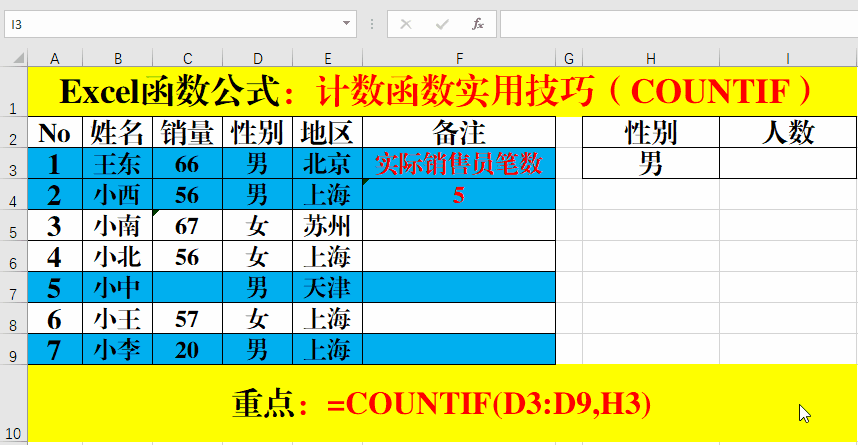Click sales value 67 cell
The width and height of the screenshot is (858, 445).
[x=188, y=226]
